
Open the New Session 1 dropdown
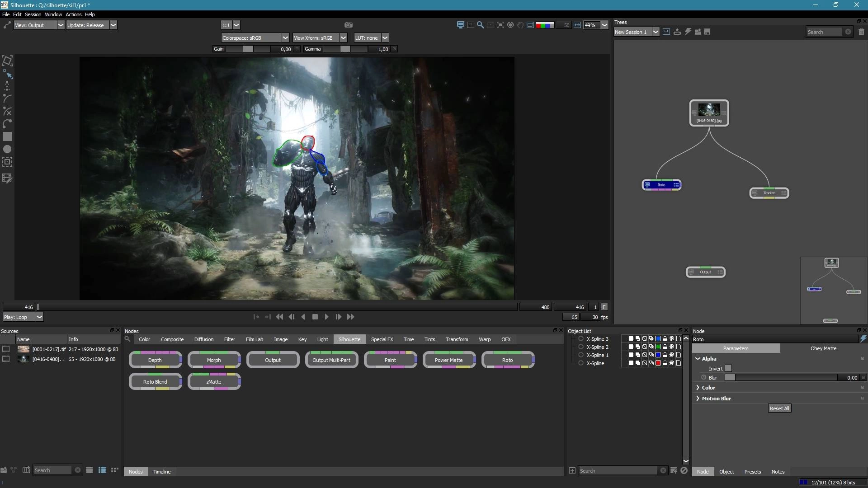point(637,32)
